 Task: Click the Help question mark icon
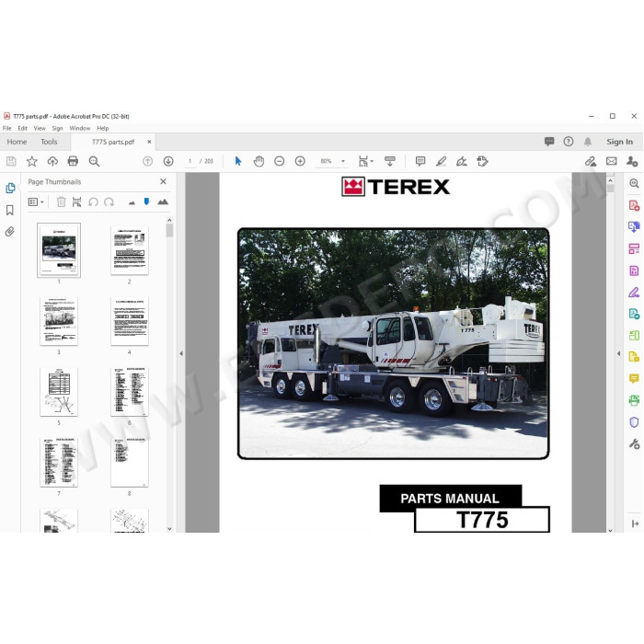(x=569, y=142)
